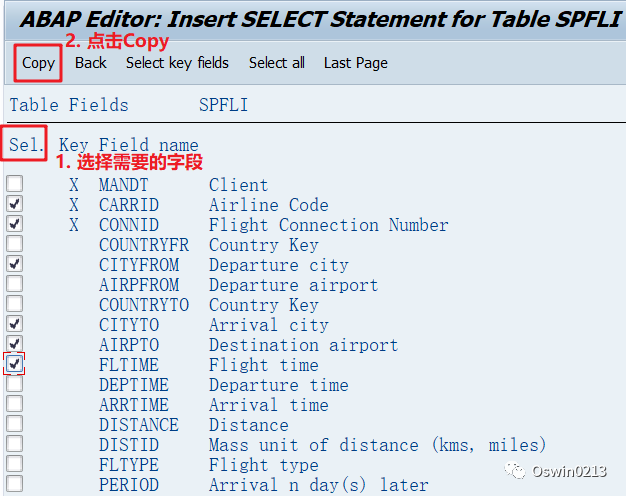Viewport: 626px width, 496px height.
Task: Uncheck the FLTIME Flight time checkbox
Action: pos(15,363)
